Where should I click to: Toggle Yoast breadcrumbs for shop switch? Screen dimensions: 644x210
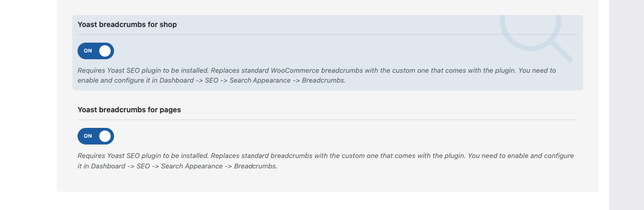point(96,51)
